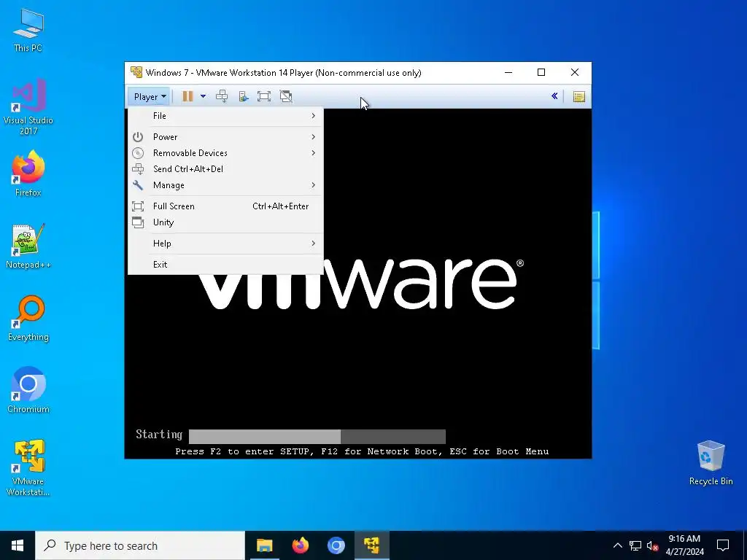Click the yellow notes icon in VMware toolbar
The height and width of the screenshot is (560, 747).
578,97
